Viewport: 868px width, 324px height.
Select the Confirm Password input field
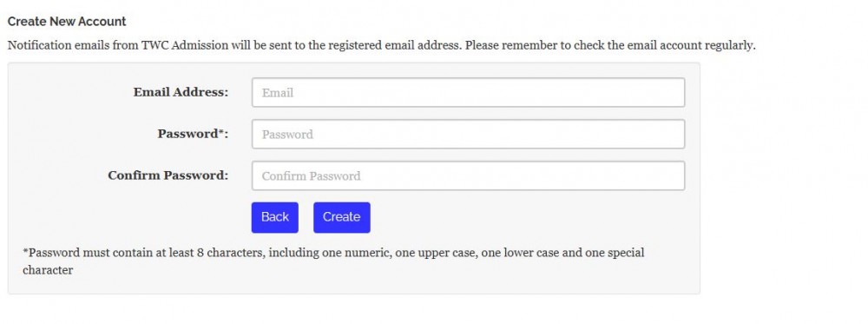tap(468, 175)
